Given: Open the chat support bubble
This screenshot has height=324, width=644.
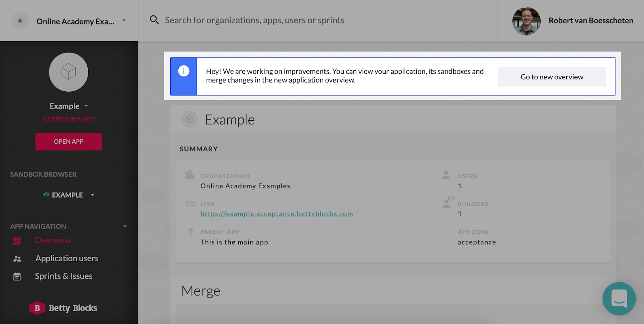Looking at the screenshot, I should [619, 299].
